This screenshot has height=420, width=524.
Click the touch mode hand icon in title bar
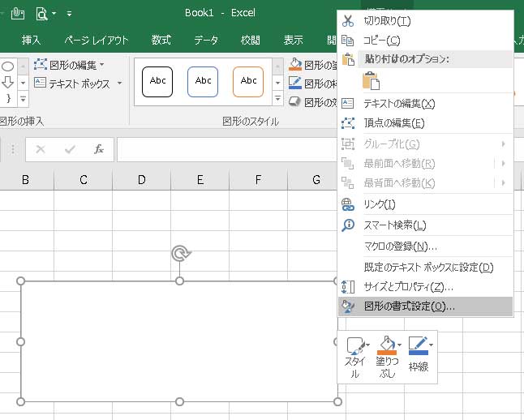pyautogui.click(x=17, y=13)
